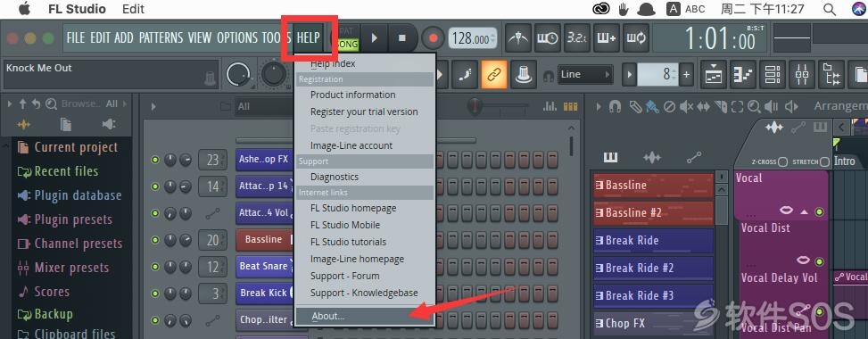Select Break Ride #2 pattern
Viewport: 868px width, 339px height.
[x=653, y=269]
